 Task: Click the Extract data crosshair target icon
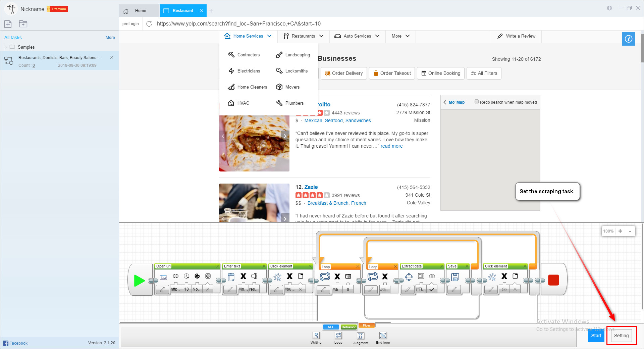tap(409, 277)
